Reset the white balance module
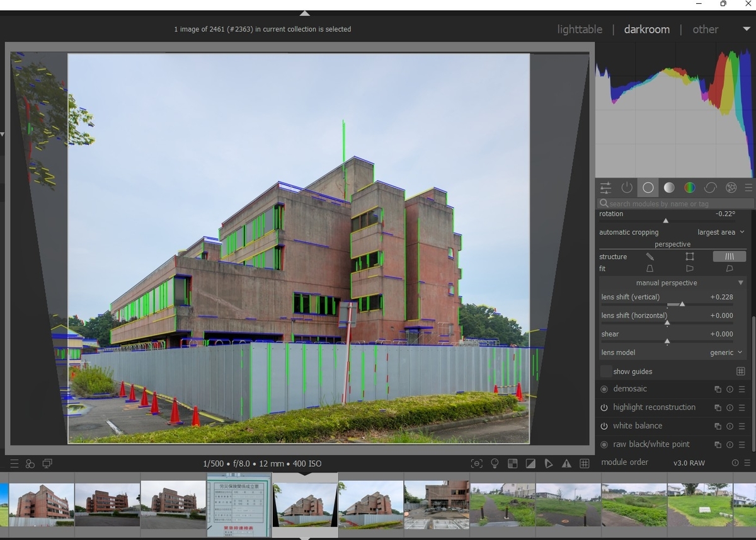Screen dimensions: 756x540 coord(730,426)
